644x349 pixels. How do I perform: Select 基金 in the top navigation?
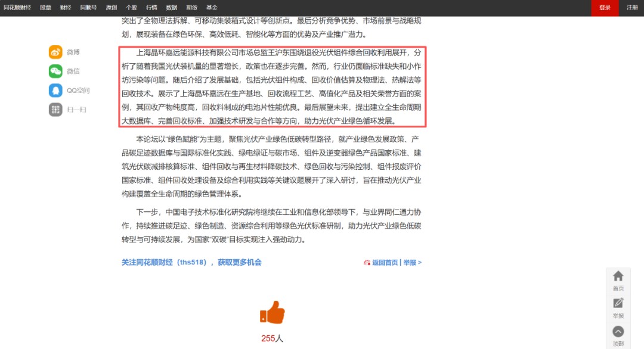tap(212, 7)
